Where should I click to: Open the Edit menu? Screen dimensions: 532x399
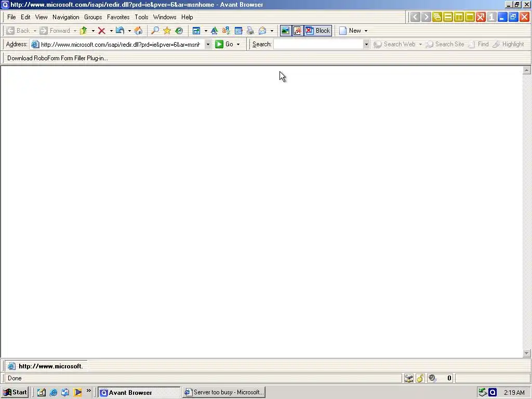(x=25, y=17)
